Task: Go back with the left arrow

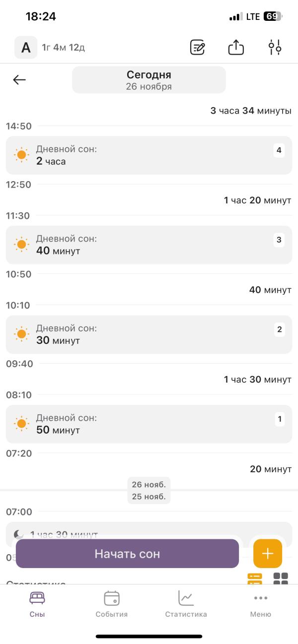Action: [x=19, y=80]
